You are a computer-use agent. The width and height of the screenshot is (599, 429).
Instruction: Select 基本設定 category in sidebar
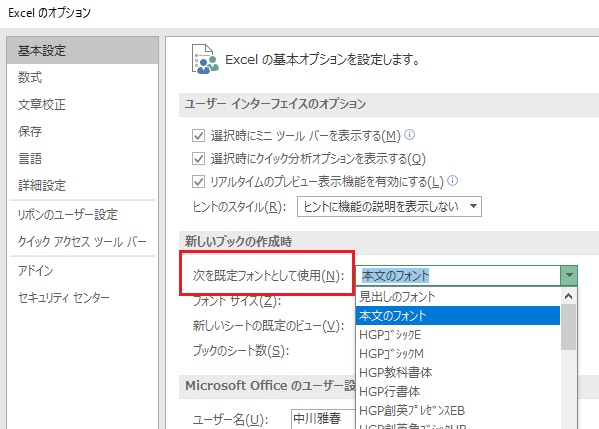tap(83, 50)
